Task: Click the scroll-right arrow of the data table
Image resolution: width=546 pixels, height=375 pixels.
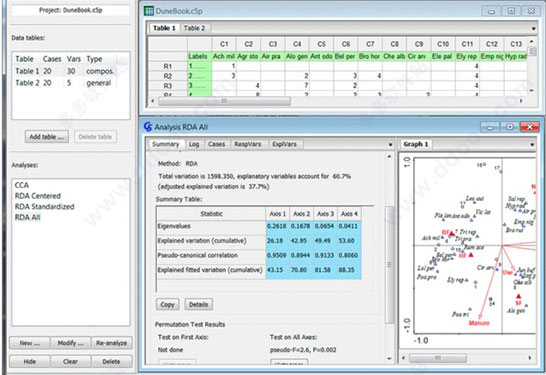Action: (x=521, y=101)
